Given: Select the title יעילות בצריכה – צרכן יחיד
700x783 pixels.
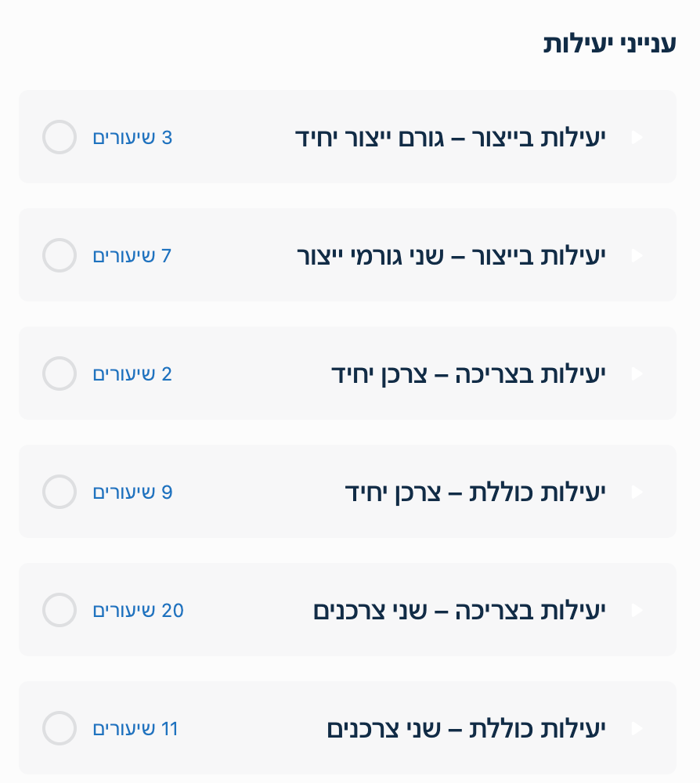Looking at the screenshot, I should 469,374.
